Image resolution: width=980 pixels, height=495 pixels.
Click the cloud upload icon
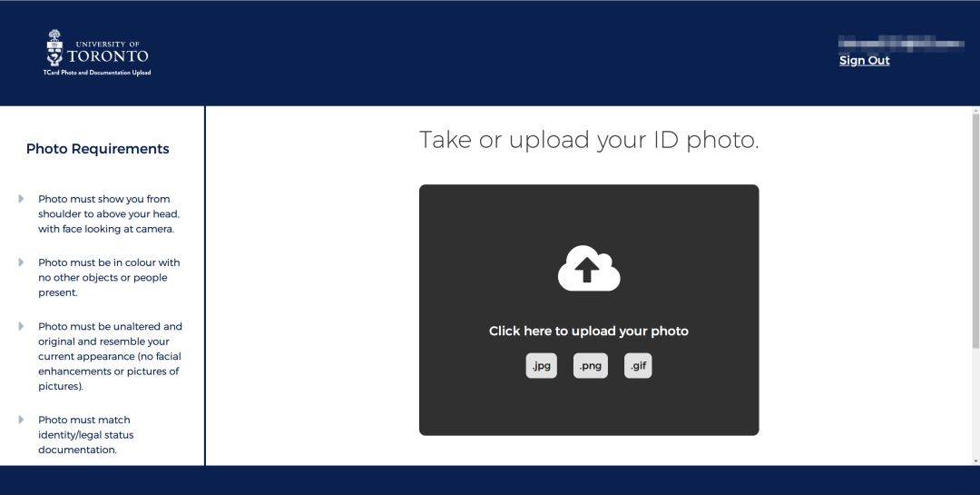[589, 268]
